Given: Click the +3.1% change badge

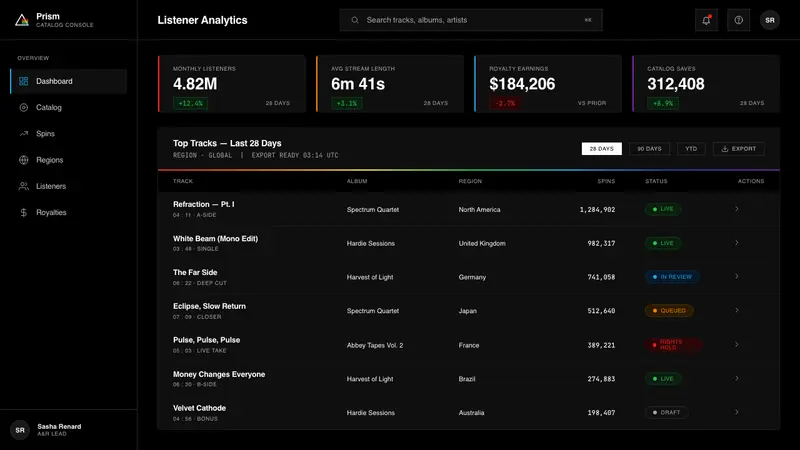Looking at the screenshot, I should click(x=346, y=103).
